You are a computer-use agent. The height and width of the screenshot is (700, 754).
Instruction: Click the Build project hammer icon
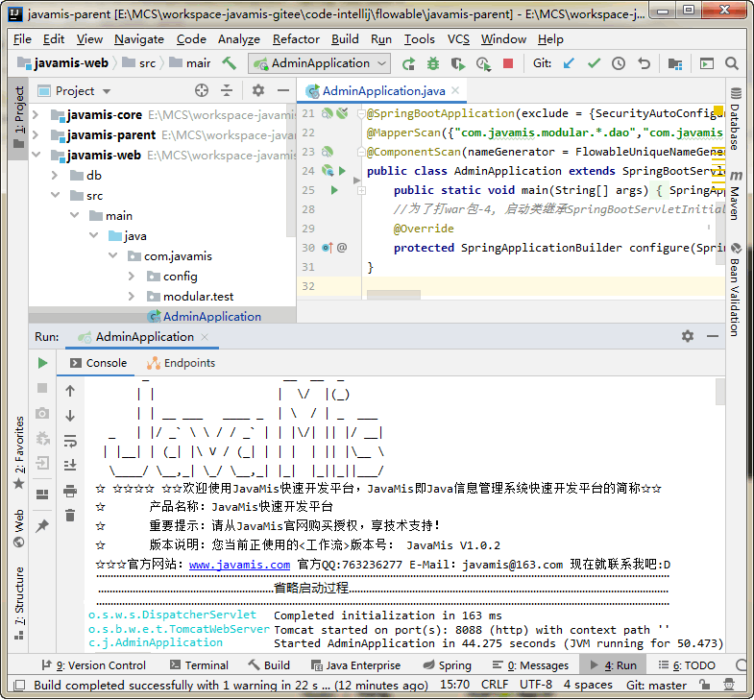230,63
